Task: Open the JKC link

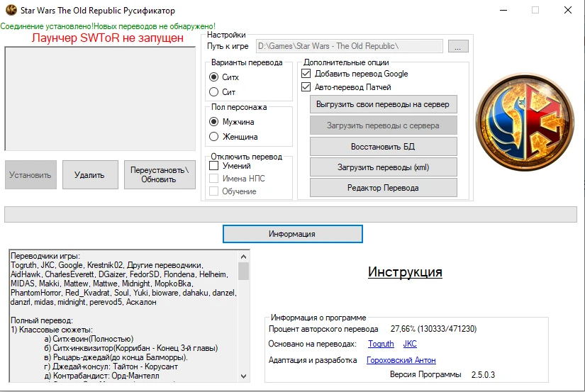Action: click(x=410, y=344)
